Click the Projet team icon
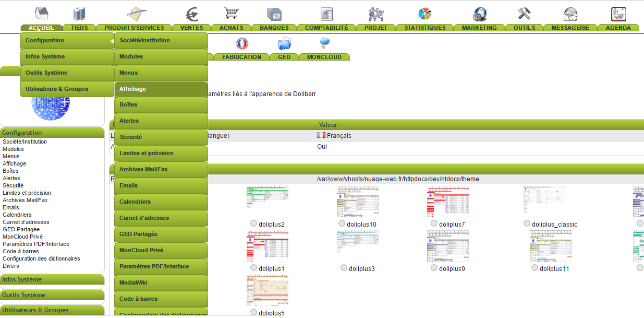This screenshot has height=318, width=644. click(x=376, y=14)
